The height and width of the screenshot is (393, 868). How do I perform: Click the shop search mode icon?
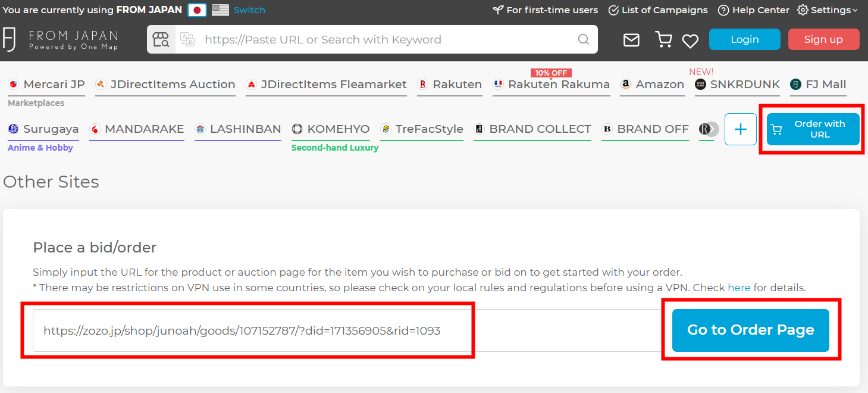161,40
